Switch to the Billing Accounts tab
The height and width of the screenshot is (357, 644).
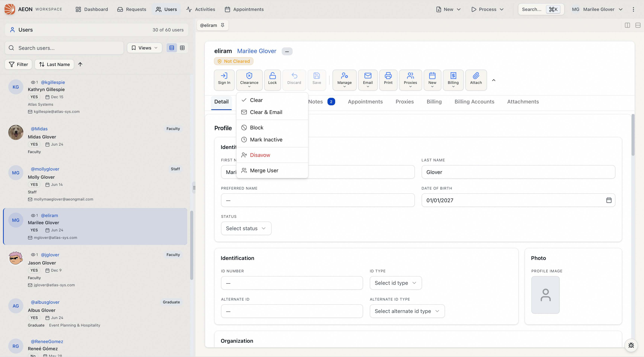click(474, 102)
